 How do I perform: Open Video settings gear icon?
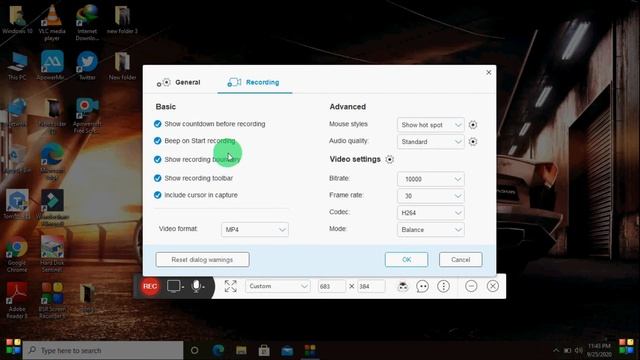(389, 159)
